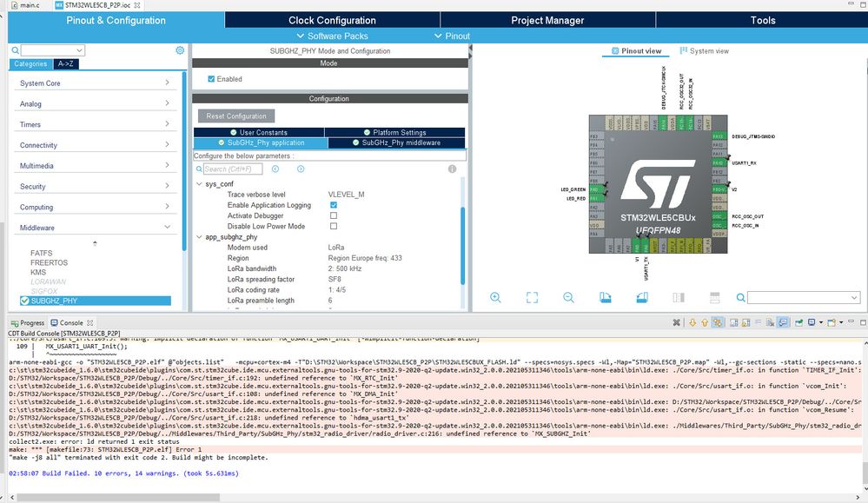Click the Open Console icon
The height and width of the screenshot is (503, 868).
[832, 322]
